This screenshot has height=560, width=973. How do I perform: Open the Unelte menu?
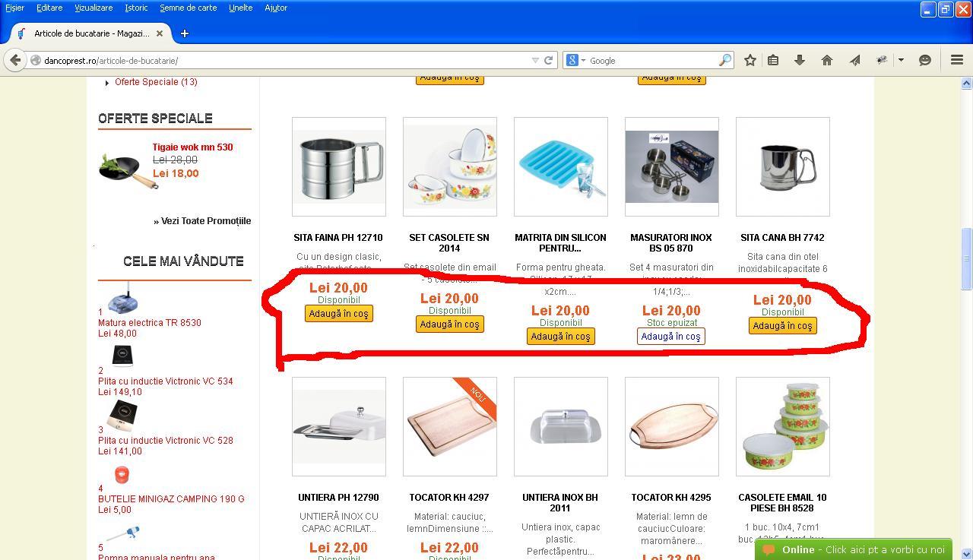pos(240,8)
